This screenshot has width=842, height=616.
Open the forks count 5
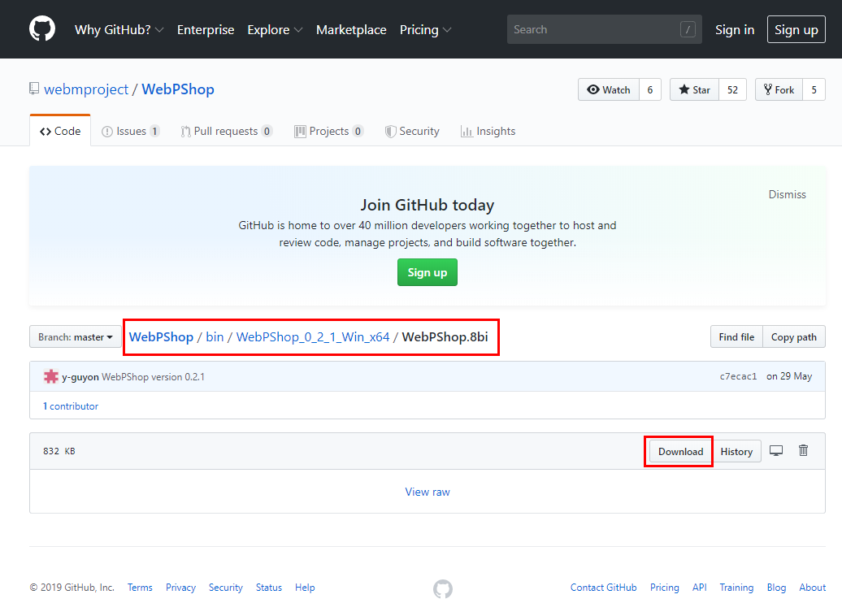point(814,89)
